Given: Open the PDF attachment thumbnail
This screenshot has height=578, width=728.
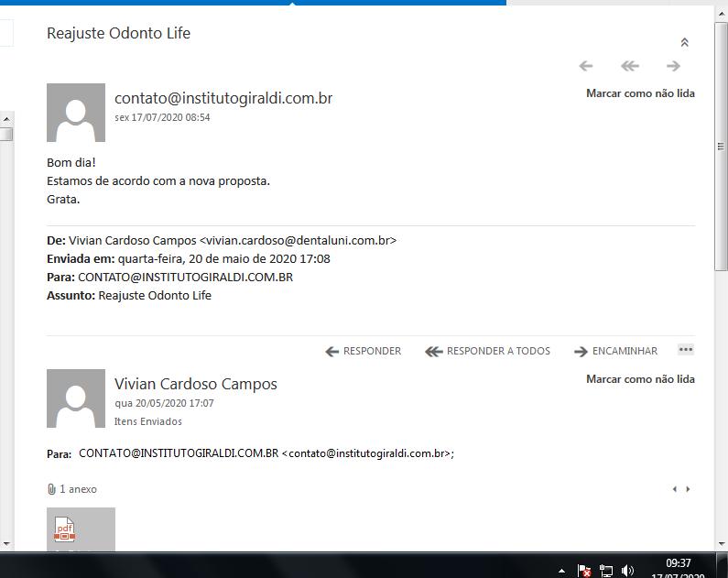Looking at the screenshot, I should 81,529.
